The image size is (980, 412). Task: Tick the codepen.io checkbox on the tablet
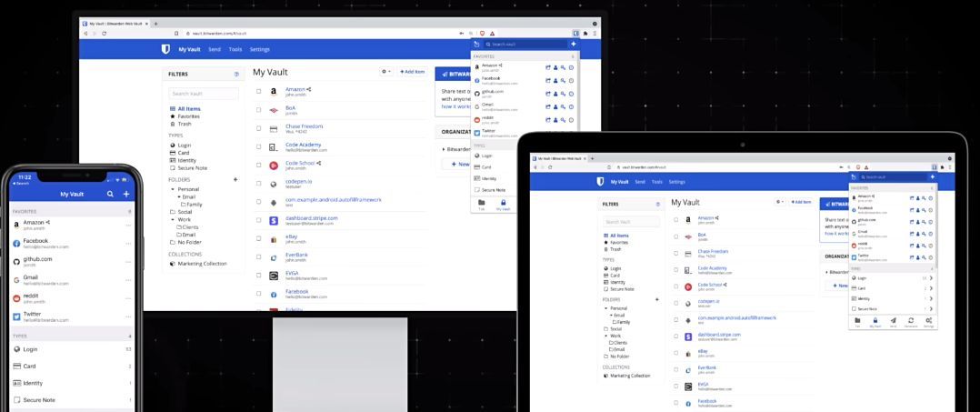click(675, 303)
